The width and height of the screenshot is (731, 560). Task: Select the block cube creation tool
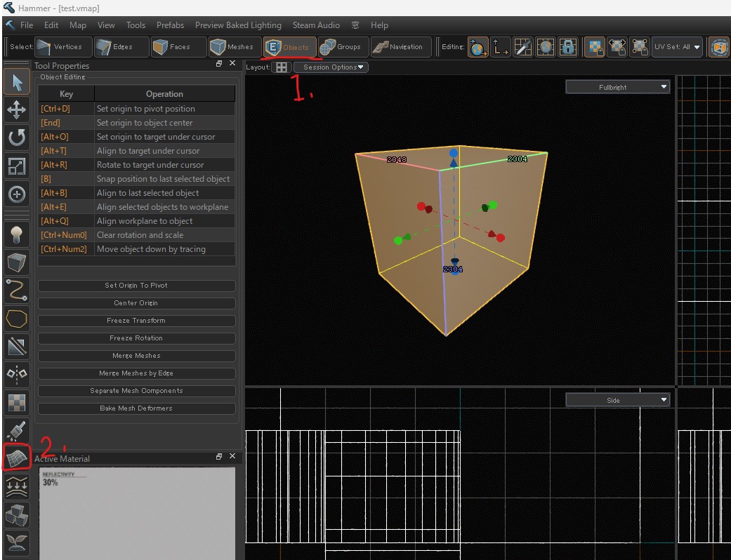[x=16, y=263]
